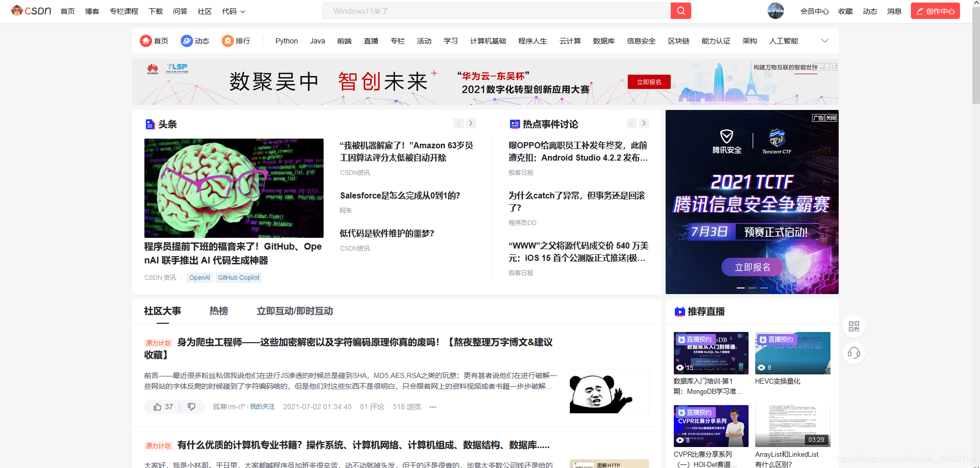The image size is (980, 468).
Task: Click 立即报名 on Huawei banner
Action: click(x=649, y=82)
